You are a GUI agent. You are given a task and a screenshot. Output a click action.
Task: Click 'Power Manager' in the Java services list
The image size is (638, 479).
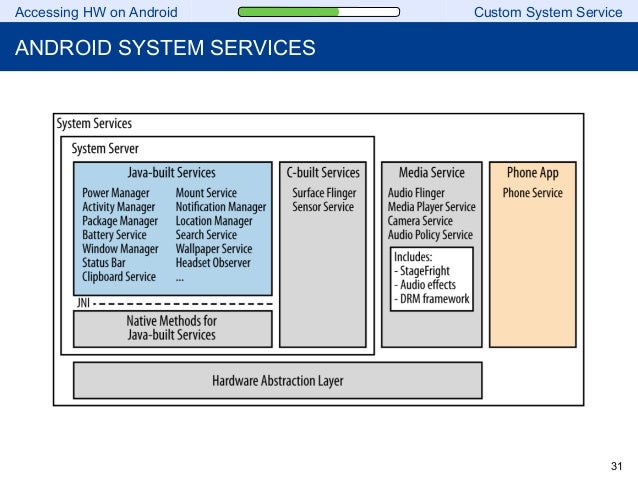coord(116,193)
